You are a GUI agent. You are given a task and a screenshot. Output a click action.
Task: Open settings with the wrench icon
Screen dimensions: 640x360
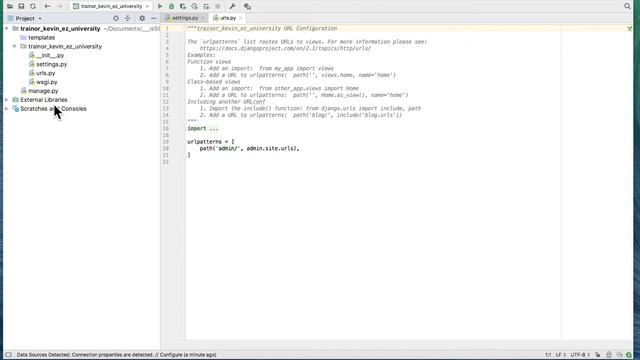pos(232,7)
